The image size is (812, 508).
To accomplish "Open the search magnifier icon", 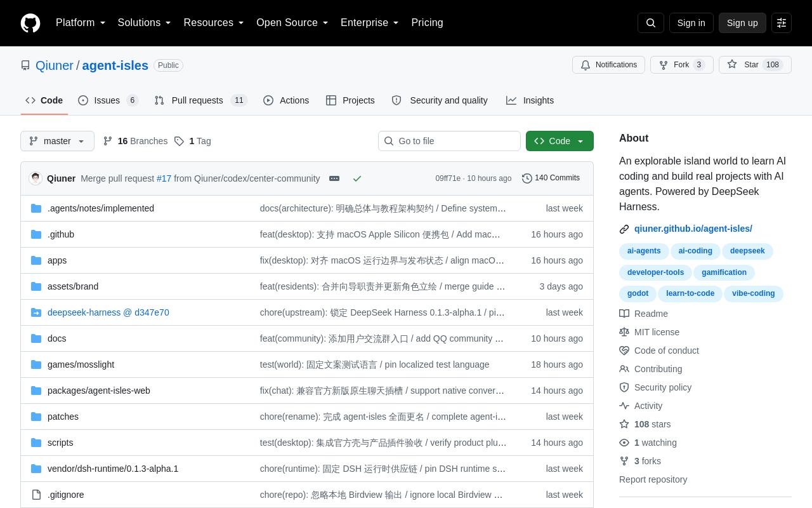I will tap(651, 23).
